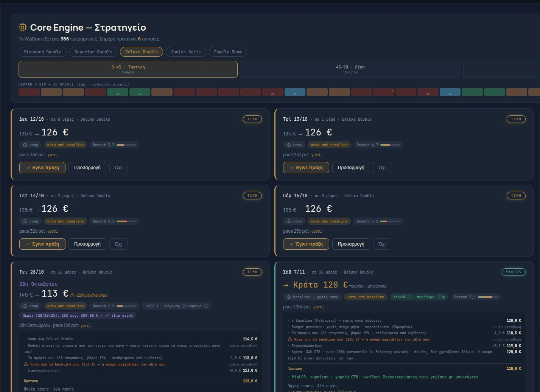This screenshot has width=540, height=392.
Task: Click warning icon for 'Κάτω από το baseline σου (135 €)'
Action: pyautogui.click(x=26, y=364)
